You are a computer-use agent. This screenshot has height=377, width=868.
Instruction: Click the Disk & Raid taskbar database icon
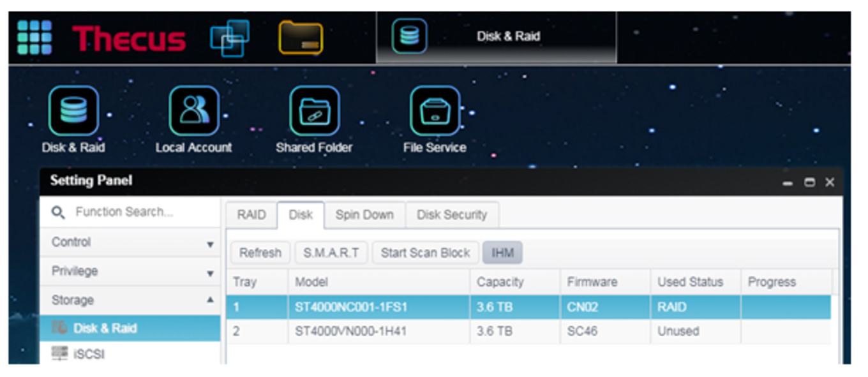409,36
